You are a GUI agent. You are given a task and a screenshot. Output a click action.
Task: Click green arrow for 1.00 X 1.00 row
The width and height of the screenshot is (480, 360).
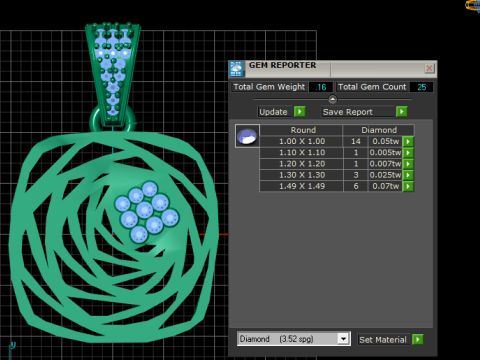coord(408,141)
